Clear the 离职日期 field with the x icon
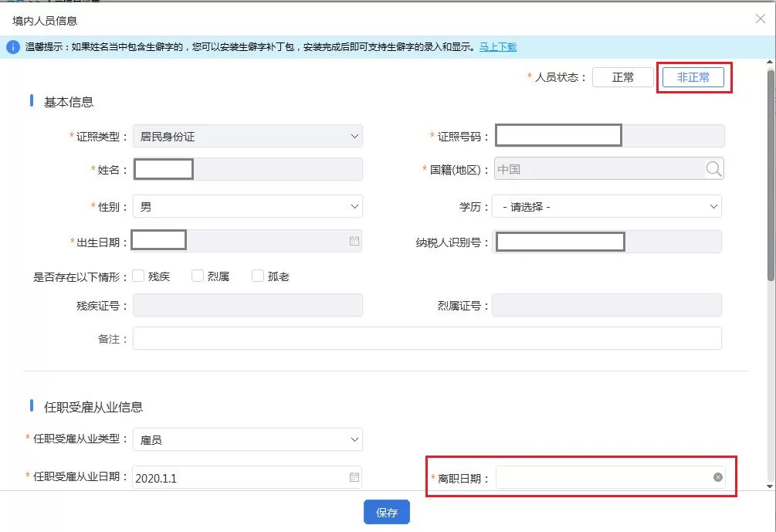The height and width of the screenshot is (532, 776). click(718, 477)
